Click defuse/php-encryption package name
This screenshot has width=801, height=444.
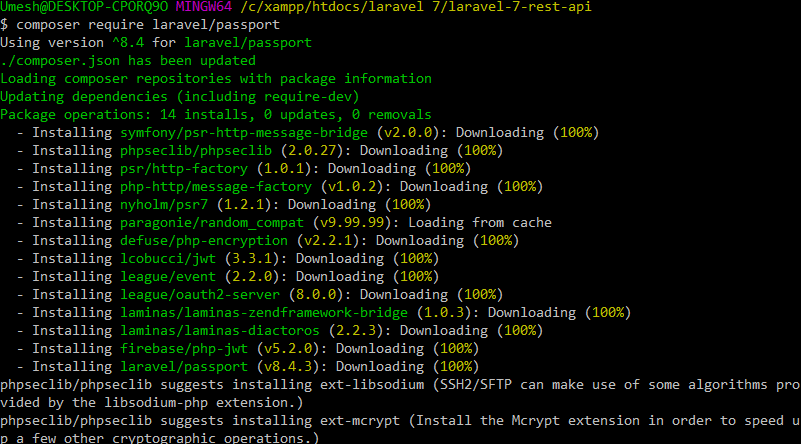(x=204, y=241)
